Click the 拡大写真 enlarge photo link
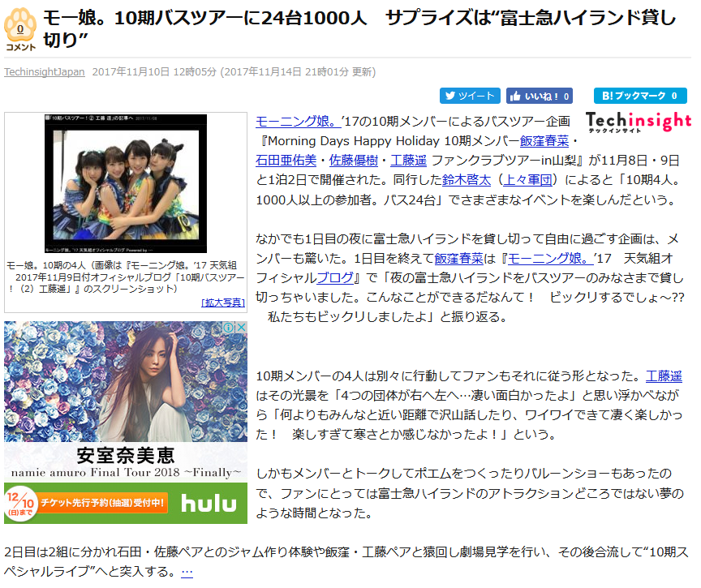 [x=223, y=303]
